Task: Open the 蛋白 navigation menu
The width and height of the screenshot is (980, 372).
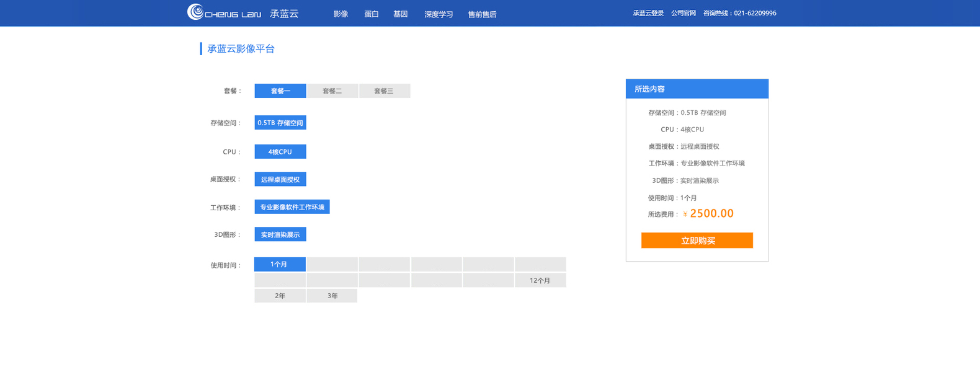Action: click(372, 14)
